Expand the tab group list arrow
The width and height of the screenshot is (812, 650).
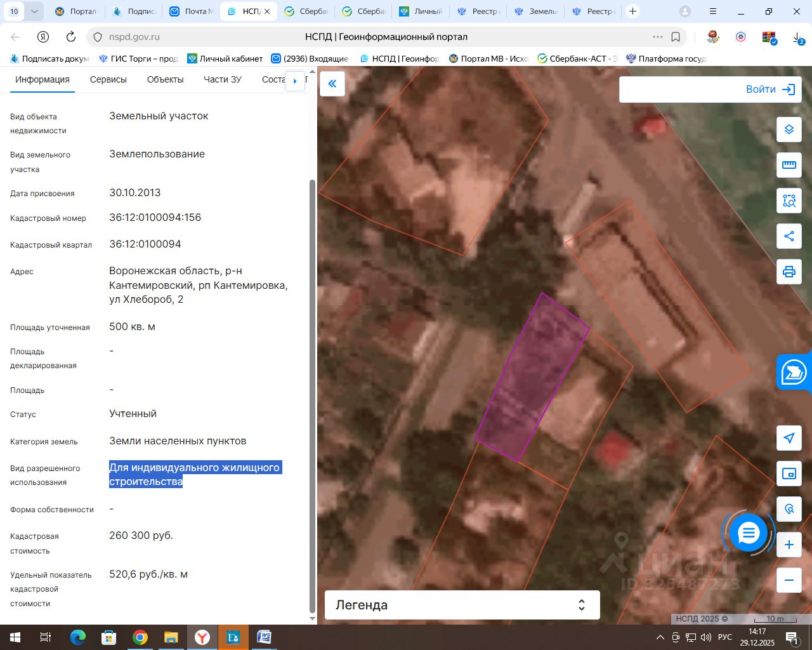[x=34, y=11]
